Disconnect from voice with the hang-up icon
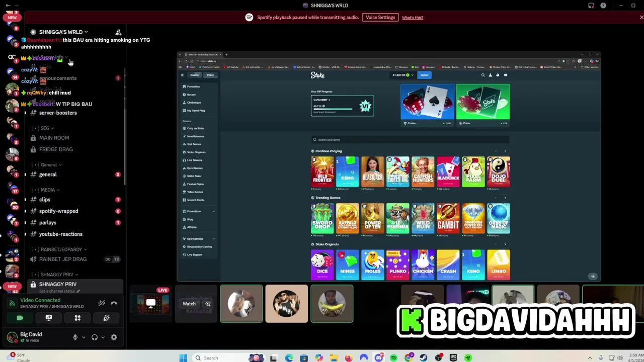The height and width of the screenshot is (362, 644). (x=114, y=303)
